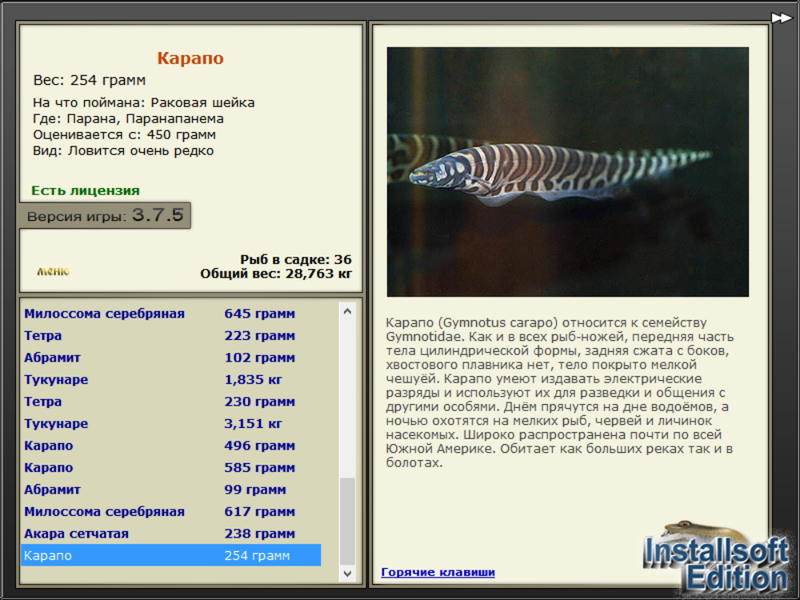800x600 pixels.
Task: Select Карапо 496 грамм row
Action: click(x=171, y=445)
